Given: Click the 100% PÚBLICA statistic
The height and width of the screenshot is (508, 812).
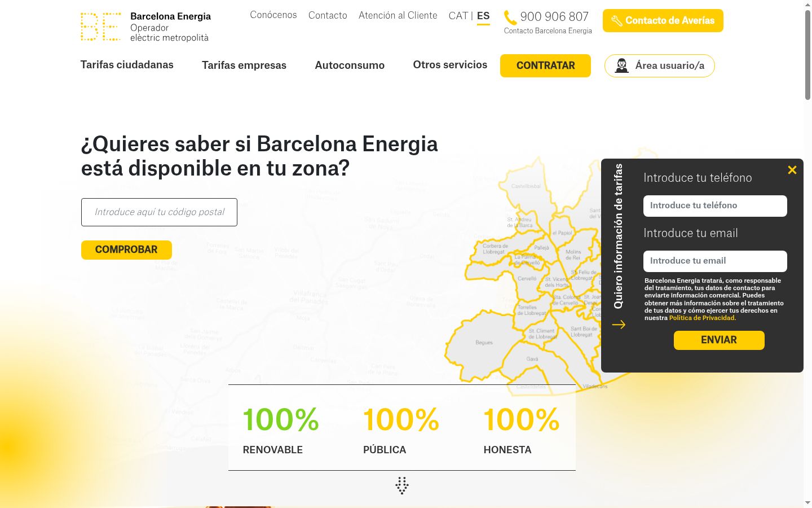Looking at the screenshot, I should pos(401,430).
